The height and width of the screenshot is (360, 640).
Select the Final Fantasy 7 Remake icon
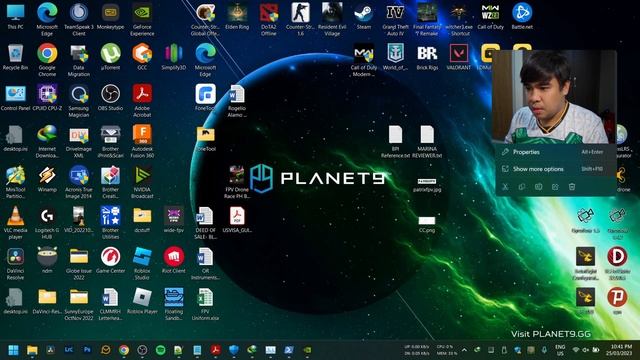point(427,19)
